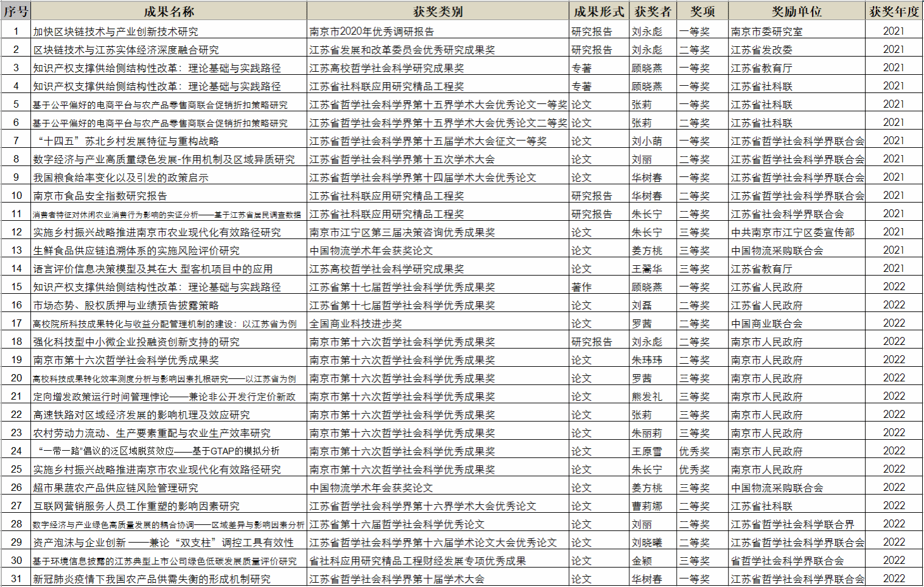
Task: Click the 获奖者 column header
Action: point(653,12)
